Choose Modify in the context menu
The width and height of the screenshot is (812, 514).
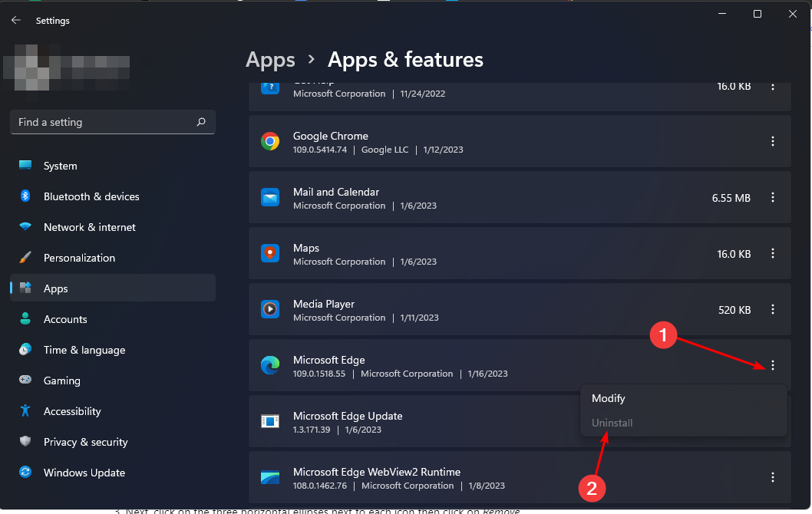click(684, 398)
